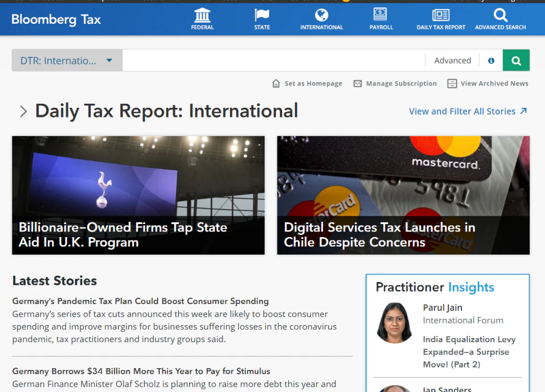The height and width of the screenshot is (392, 545).
Task: Set Bloomberg Tax as homepage via the home icon
Action: (x=275, y=83)
